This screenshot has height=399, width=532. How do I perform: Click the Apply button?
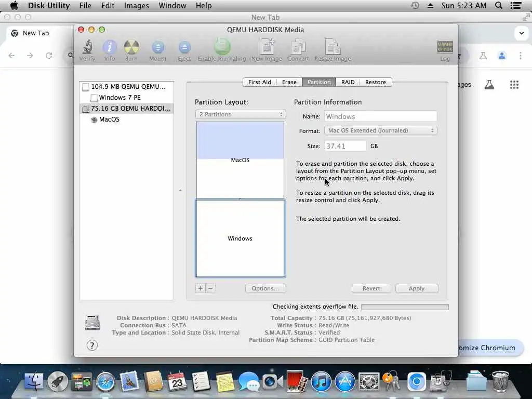click(x=417, y=288)
